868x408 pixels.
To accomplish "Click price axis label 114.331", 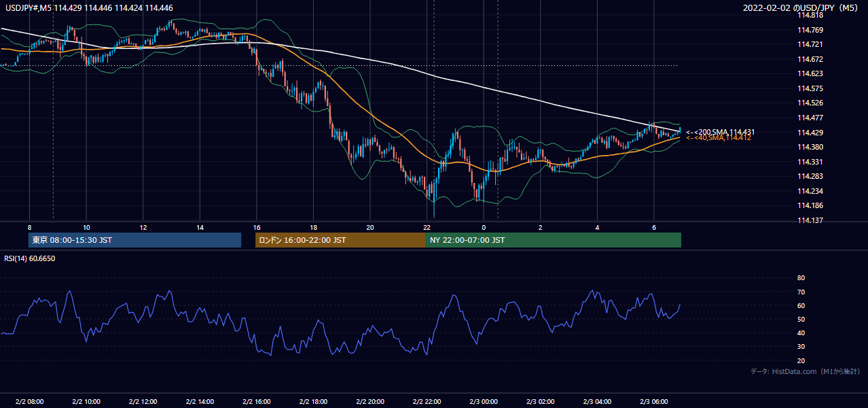I will tap(810, 162).
